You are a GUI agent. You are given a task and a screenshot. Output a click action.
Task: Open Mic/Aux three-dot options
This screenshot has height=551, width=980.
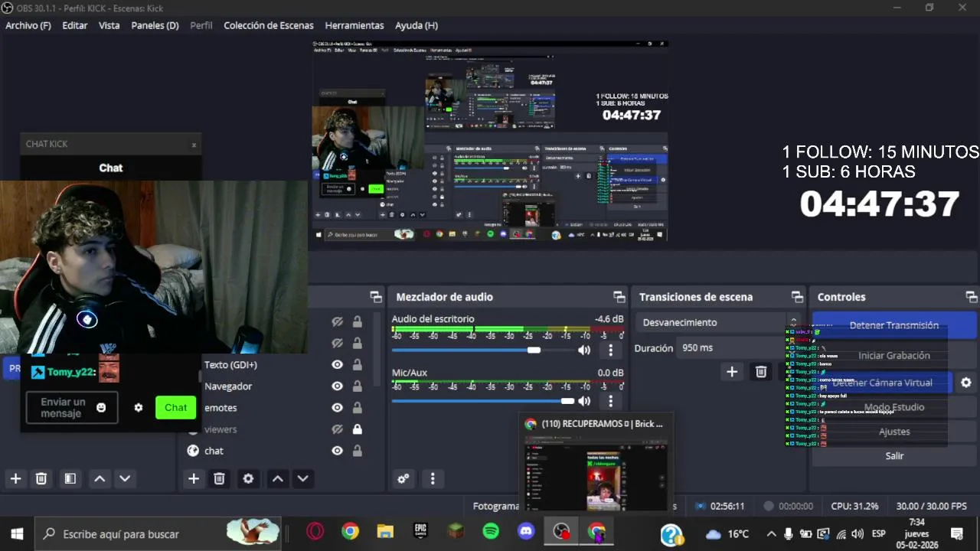coord(610,401)
